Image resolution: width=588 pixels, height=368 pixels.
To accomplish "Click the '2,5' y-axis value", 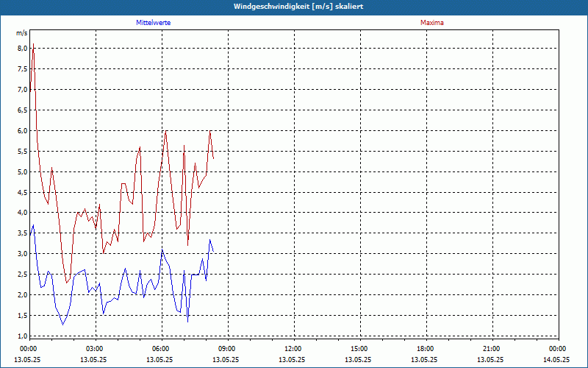I will click(22, 274).
